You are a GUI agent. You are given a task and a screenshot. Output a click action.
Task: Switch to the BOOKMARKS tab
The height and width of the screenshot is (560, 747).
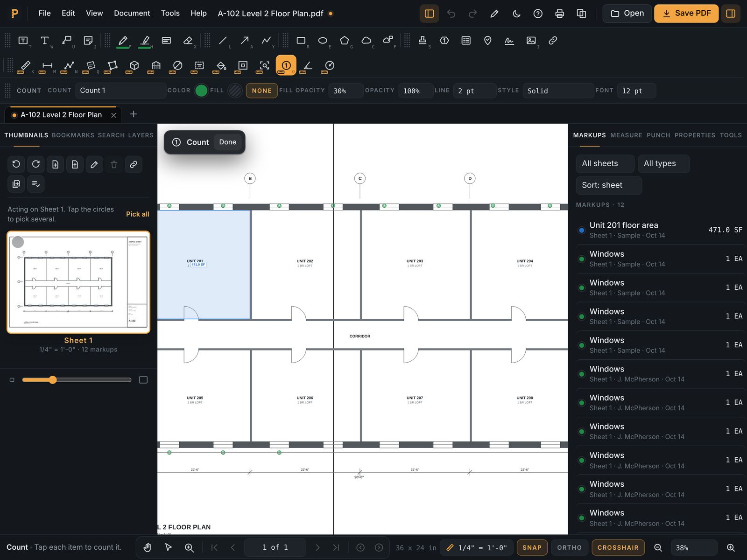(x=73, y=135)
